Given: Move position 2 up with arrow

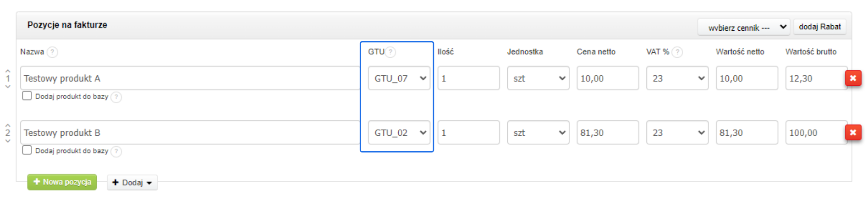Looking at the screenshot, I should [x=8, y=125].
